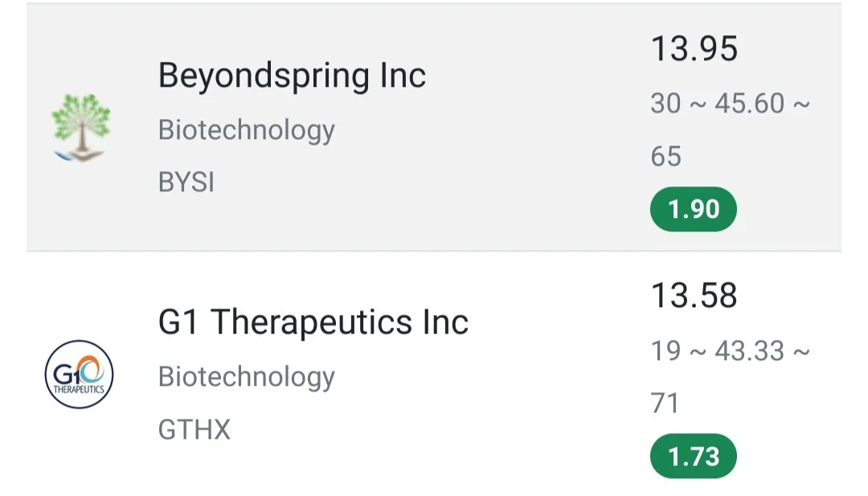The width and height of the screenshot is (868, 496).
Task: Click the 65 high target value
Action: (x=666, y=157)
